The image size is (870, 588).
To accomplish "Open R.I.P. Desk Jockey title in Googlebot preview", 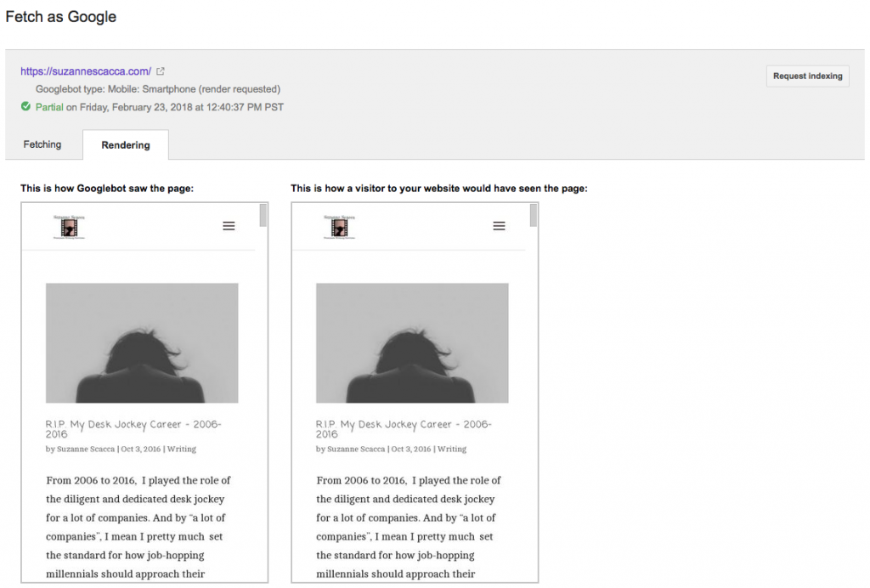I will coord(133,429).
